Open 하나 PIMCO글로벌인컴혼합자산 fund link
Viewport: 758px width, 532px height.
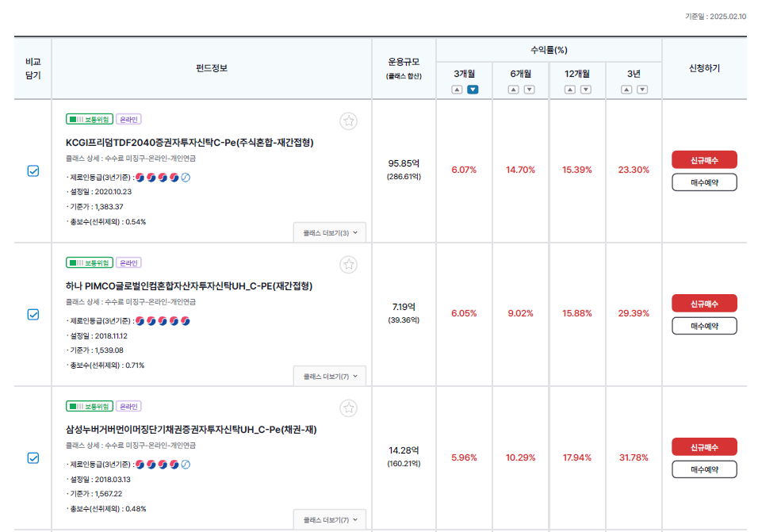[x=189, y=286]
